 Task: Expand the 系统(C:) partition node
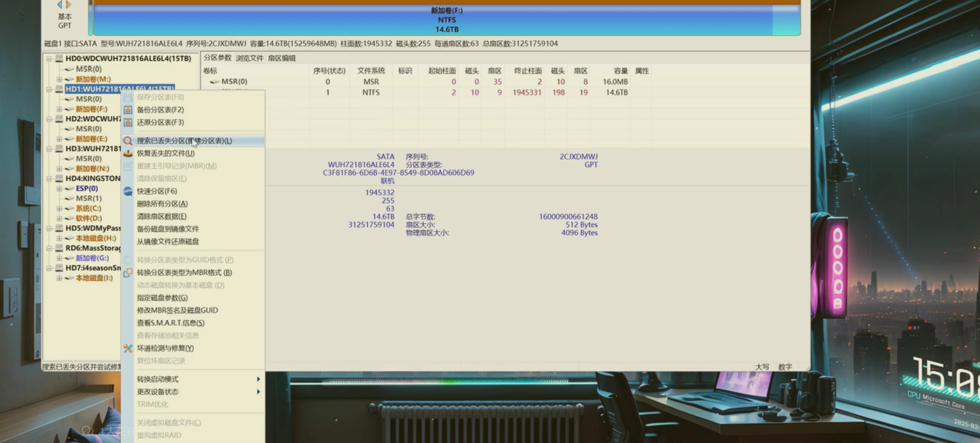60,208
